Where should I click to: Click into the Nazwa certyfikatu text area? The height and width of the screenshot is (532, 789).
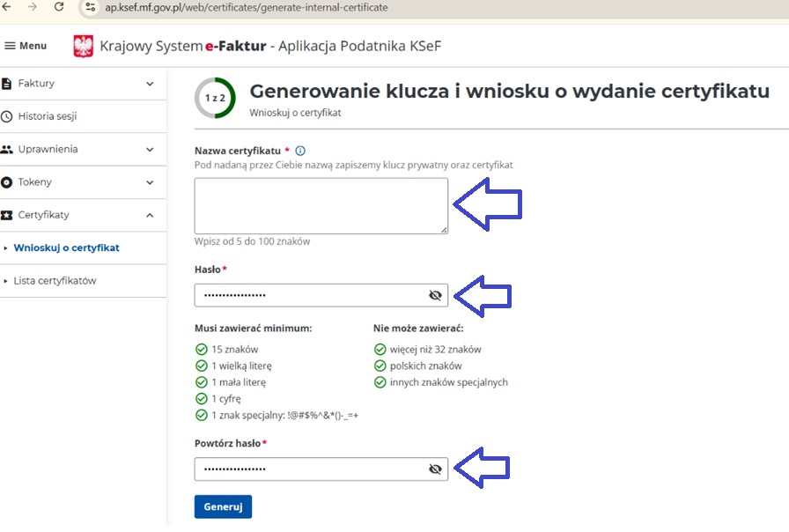(321, 205)
